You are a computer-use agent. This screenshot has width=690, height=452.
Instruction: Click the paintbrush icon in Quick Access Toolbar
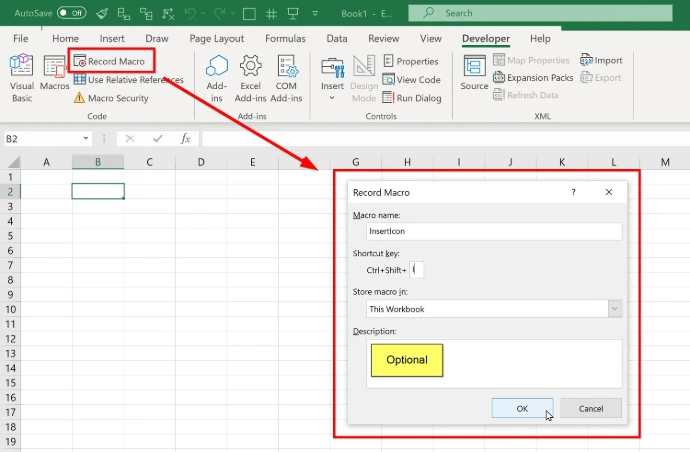102,13
